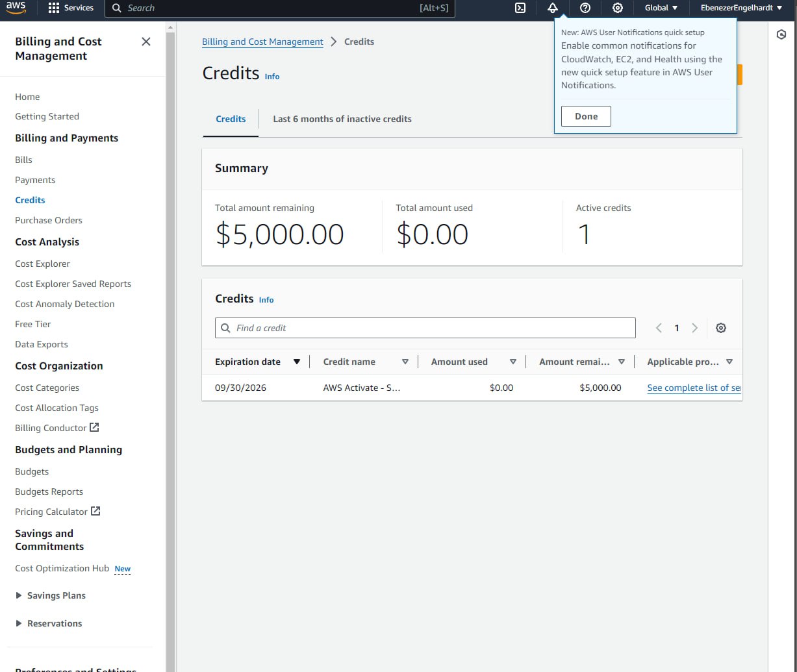
Task: Open Home in the sidebar
Action: [x=27, y=97]
